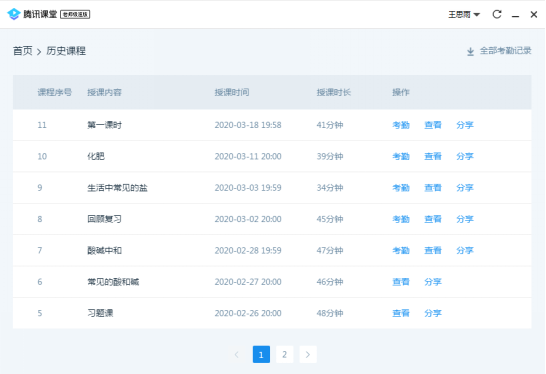Select page 1 in pagination

[261, 354]
